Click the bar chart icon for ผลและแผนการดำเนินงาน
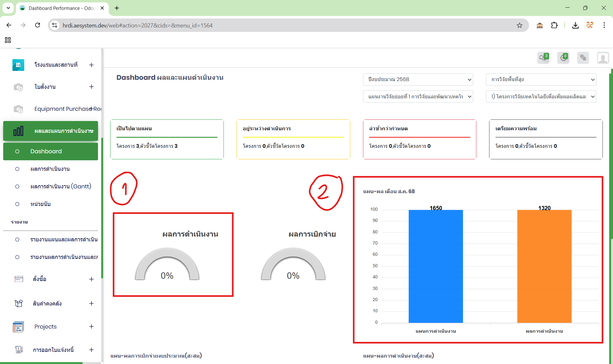This screenshot has height=364, width=613. pyautogui.click(x=18, y=131)
